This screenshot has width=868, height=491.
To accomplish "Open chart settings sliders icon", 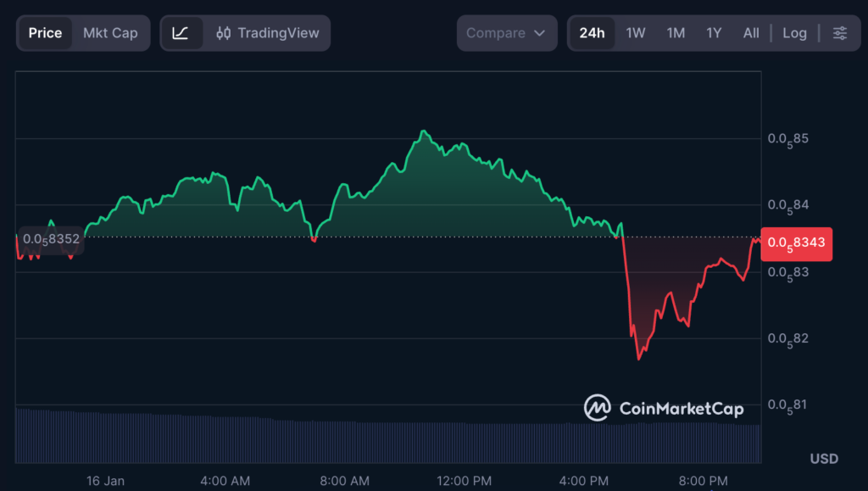I will click(x=839, y=33).
